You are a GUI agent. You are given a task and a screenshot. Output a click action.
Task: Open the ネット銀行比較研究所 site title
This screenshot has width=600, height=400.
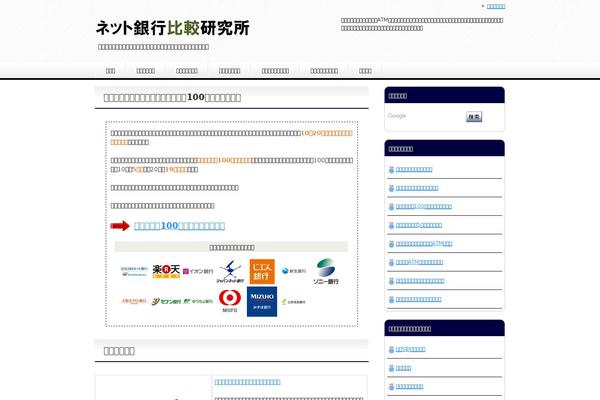173,28
